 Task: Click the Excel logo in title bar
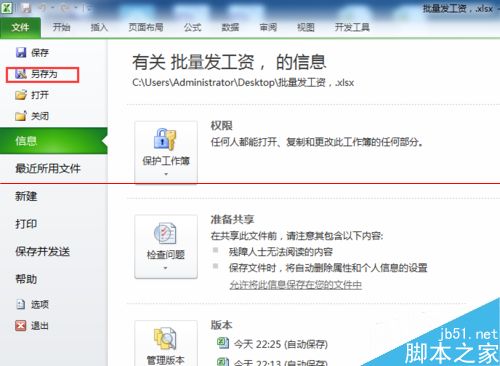(7, 7)
